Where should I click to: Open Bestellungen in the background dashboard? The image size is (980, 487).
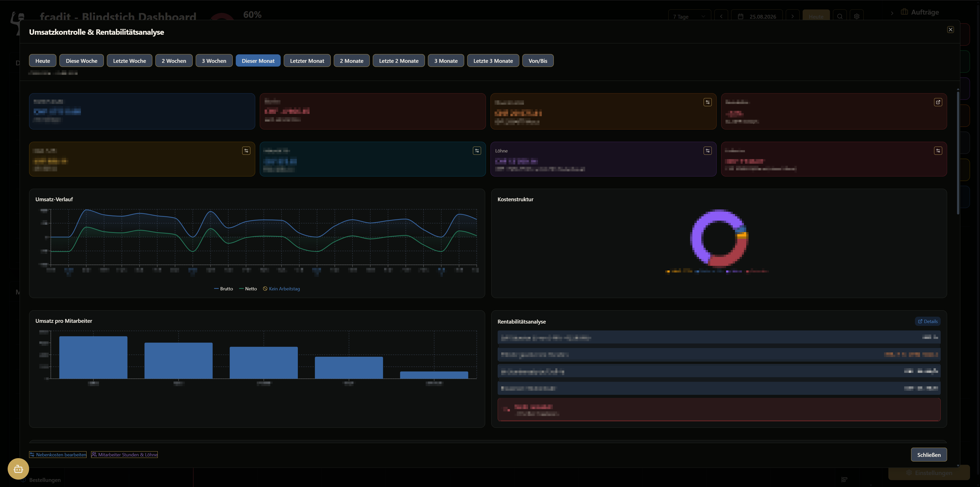coord(45,480)
